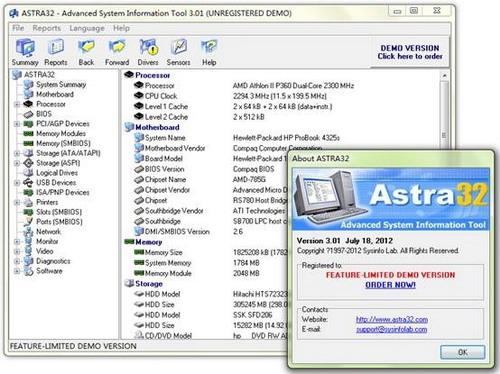Expand the PCI/AGP Devices node

click(17, 124)
